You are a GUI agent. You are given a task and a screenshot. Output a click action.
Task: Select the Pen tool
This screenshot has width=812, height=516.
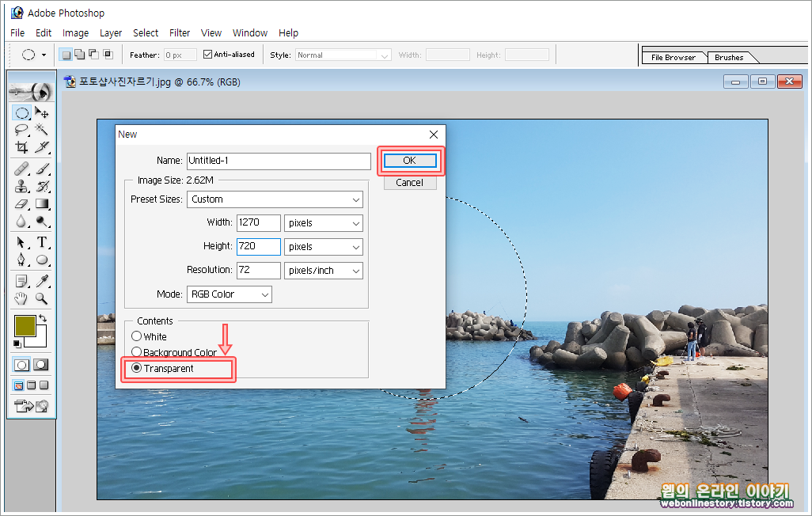(x=21, y=260)
